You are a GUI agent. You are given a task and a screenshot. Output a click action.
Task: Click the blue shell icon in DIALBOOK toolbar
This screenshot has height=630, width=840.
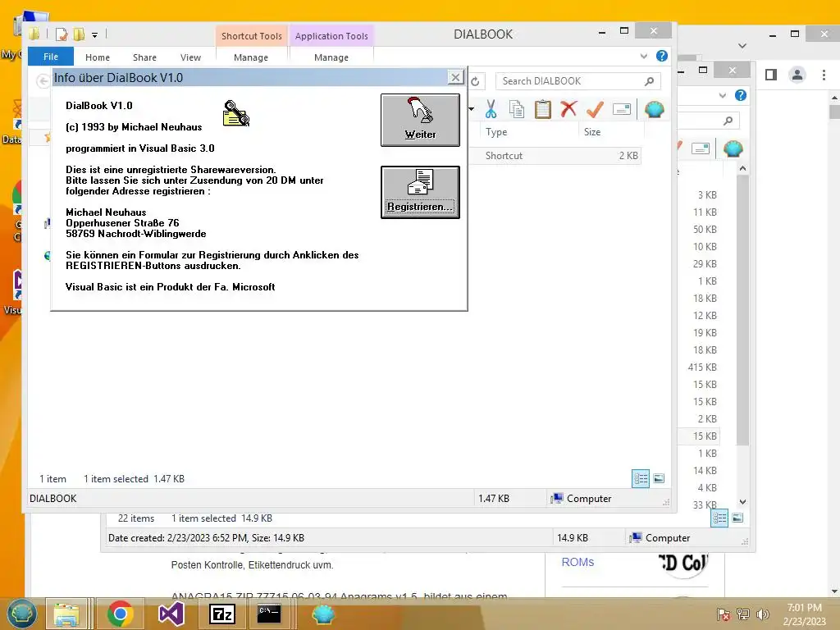click(654, 109)
